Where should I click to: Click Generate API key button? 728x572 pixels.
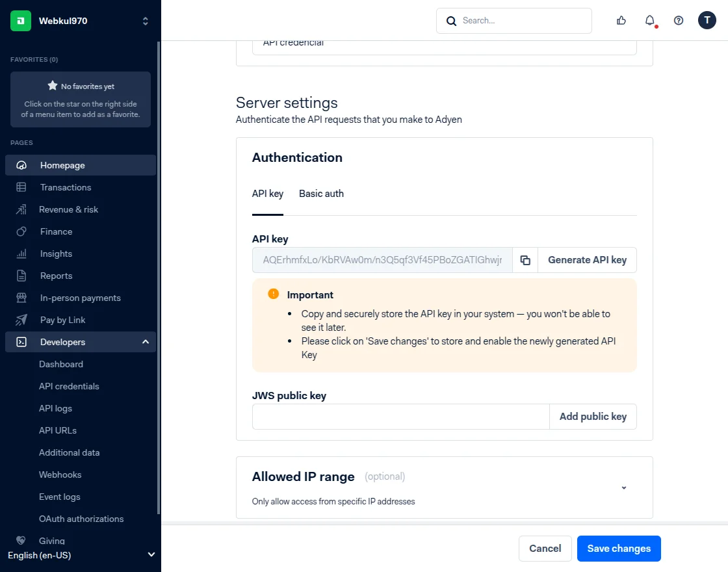(587, 260)
